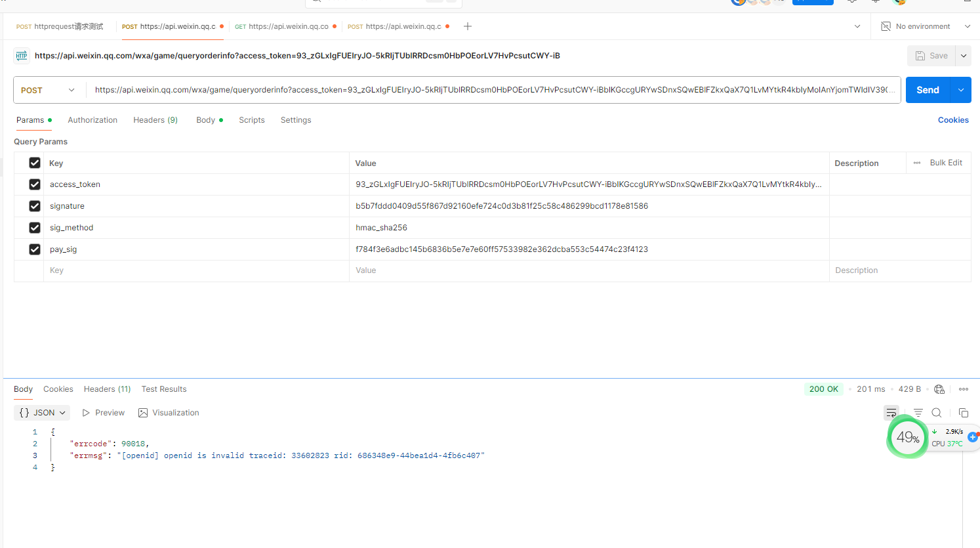The image size is (980, 548).
Task: Disable the sig_method parameter
Action: pos(35,228)
